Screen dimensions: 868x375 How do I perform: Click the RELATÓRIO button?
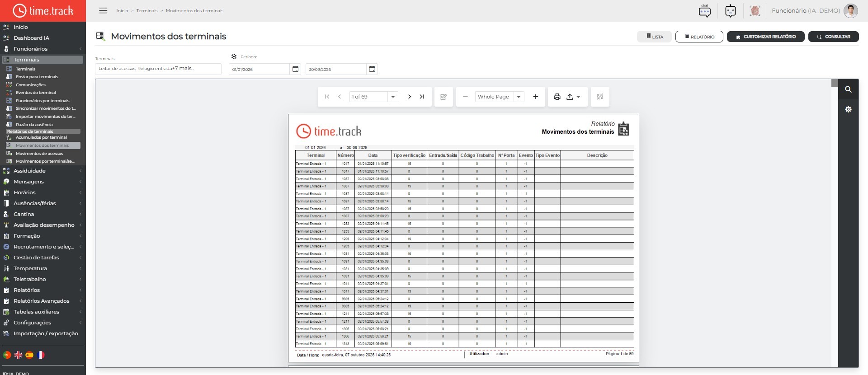699,37
